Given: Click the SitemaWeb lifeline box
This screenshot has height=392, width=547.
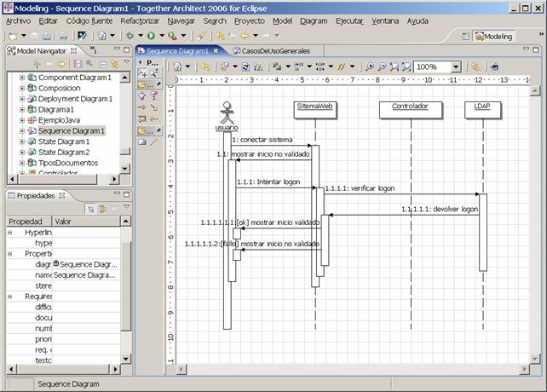Looking at the screenshot, I should coord(314,108).
